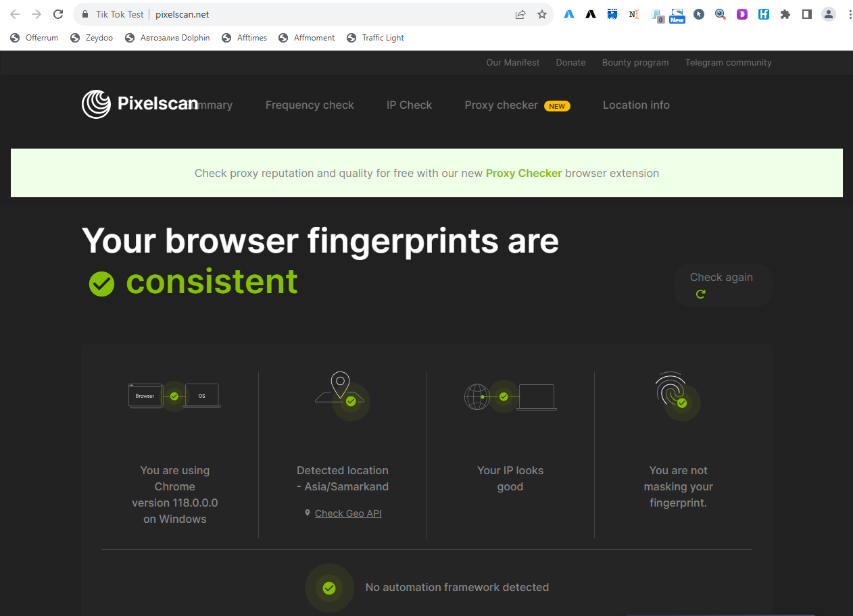
Task: View site info via the lock icon
Action: pyautogui.click(x=85, y=14)
